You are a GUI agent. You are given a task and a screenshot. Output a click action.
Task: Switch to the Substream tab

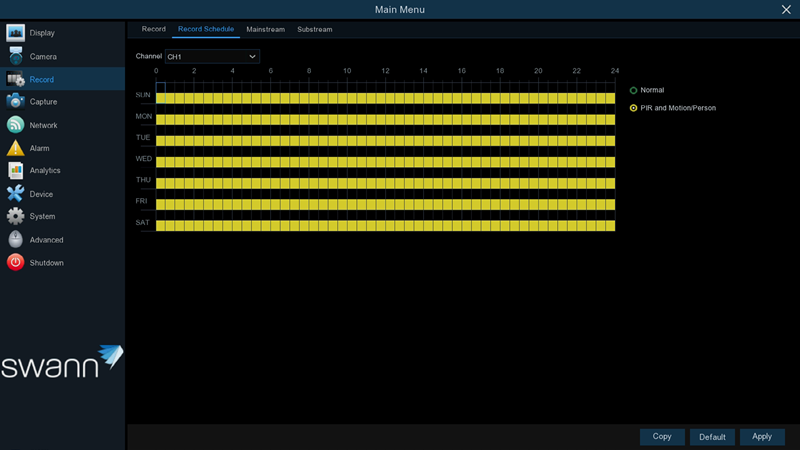click(314, 30)
